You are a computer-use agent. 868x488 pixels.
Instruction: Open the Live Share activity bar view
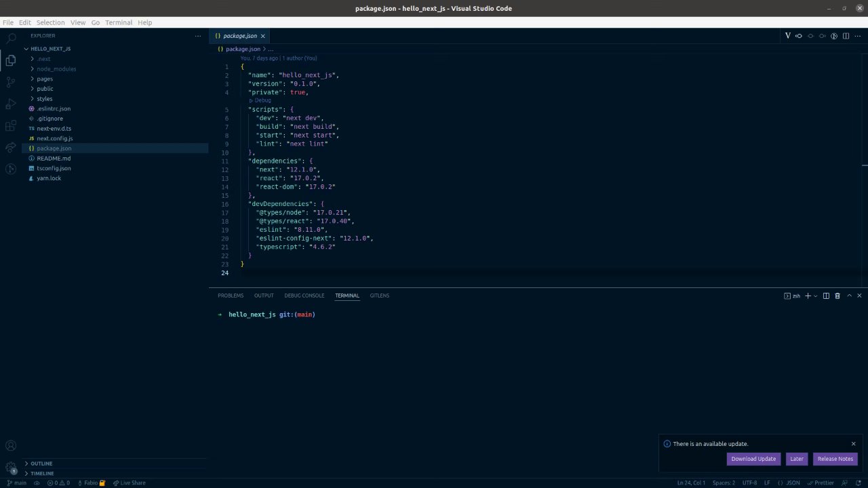pos(11,147)
